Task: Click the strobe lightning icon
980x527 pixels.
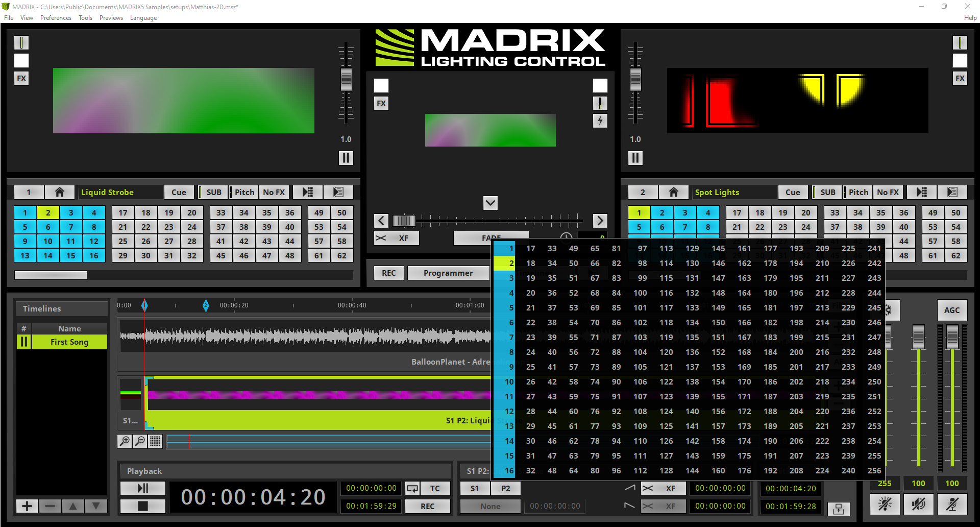Action: click(600, 121)
